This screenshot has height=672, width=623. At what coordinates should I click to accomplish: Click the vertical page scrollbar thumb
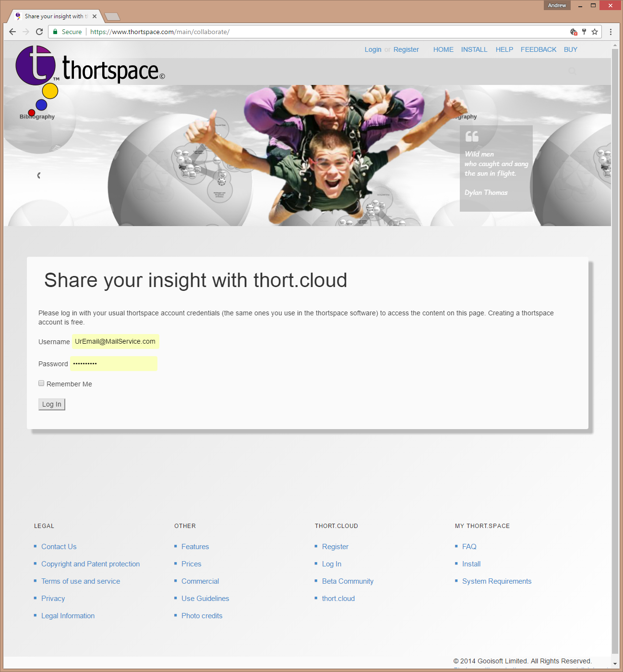coord(615,351)
